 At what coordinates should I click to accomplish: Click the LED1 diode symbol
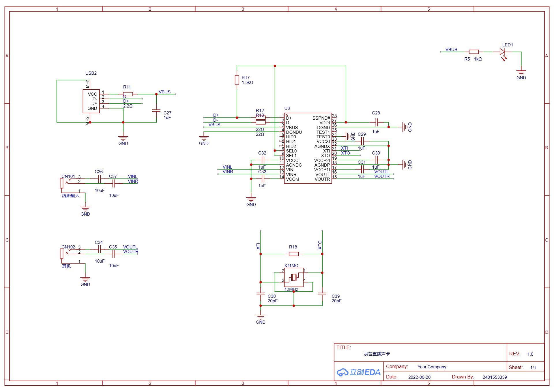pos(502,52)
